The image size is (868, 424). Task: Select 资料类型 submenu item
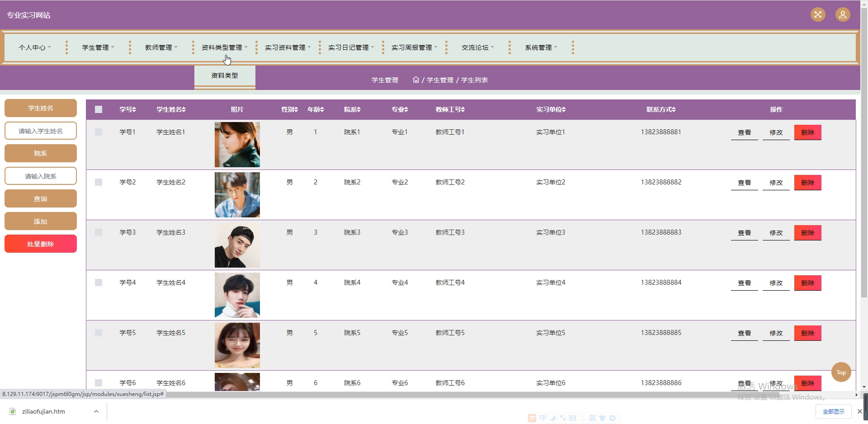coord(225,75)
